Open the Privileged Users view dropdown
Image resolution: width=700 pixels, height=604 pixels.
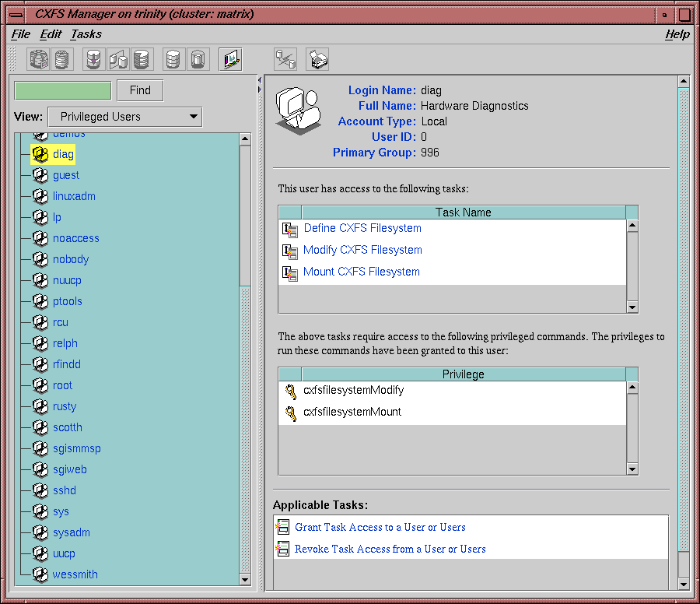point(125,117)
